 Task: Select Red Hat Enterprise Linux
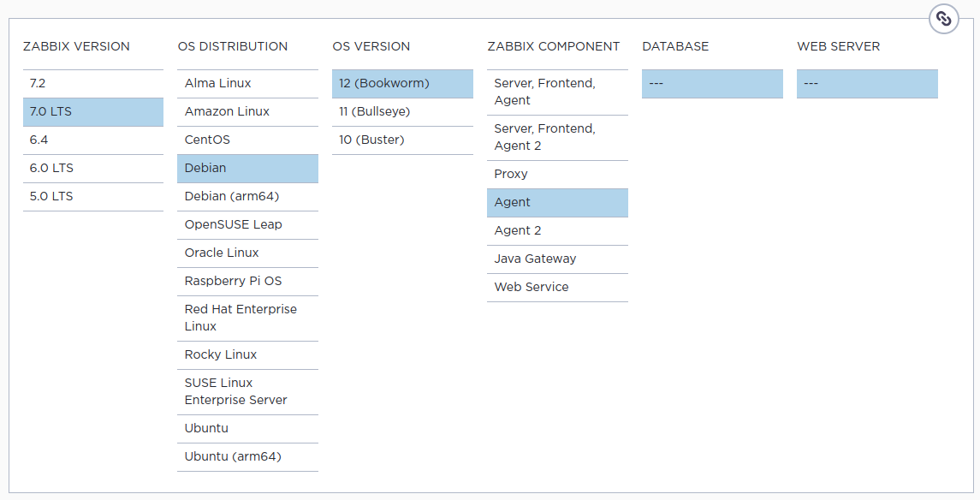pyautogui.click(x=247, y=318)
